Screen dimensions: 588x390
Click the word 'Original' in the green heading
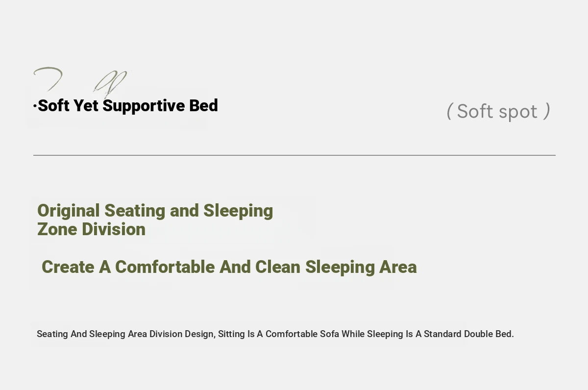click(x=69, y=211)
